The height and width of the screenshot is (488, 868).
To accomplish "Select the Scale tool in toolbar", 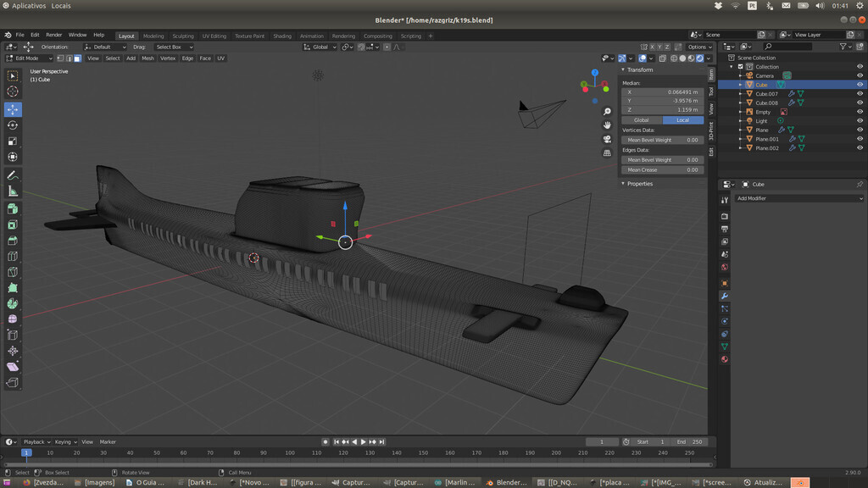I will pyautogui.click(x=13, y=141).
